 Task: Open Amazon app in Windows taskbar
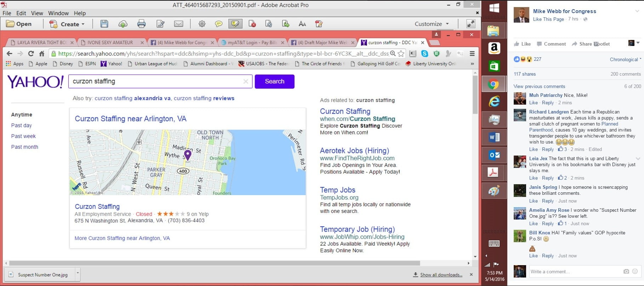494,48
